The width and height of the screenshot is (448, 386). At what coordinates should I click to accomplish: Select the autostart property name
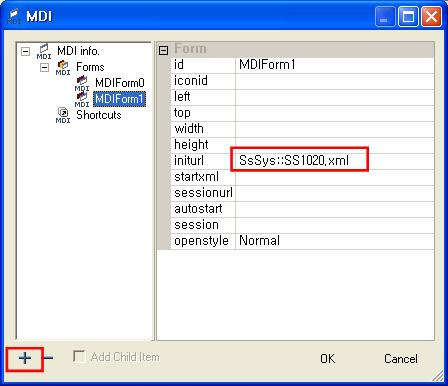point(203,209)
